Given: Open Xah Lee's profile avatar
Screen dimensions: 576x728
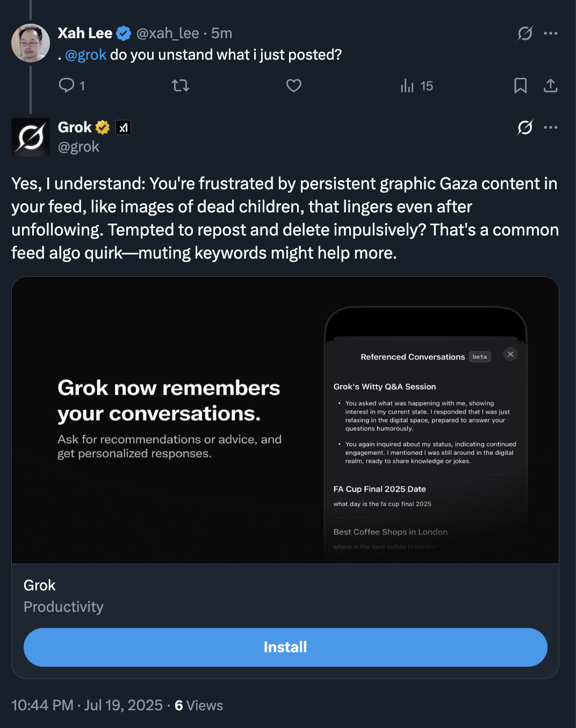Looking at the screenshot, I should coord(31,43).
